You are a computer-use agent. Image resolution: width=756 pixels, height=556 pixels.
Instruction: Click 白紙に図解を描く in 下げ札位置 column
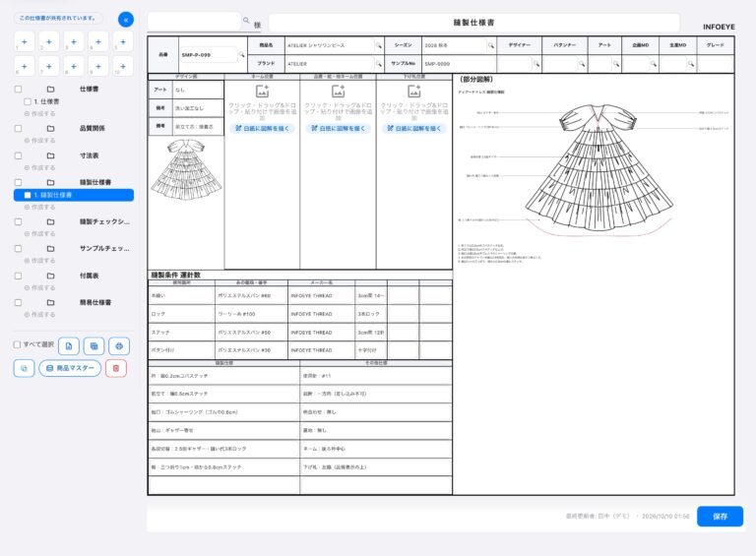point(414,129)
